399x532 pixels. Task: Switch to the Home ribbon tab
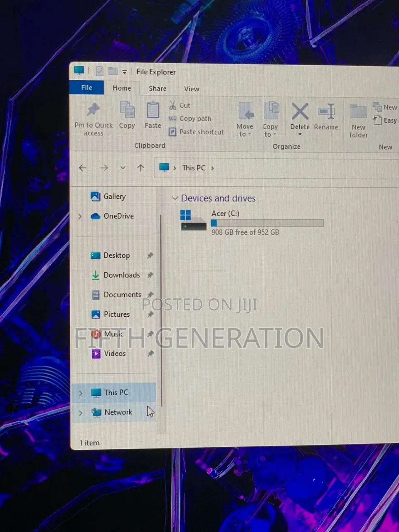coord(122,88)
